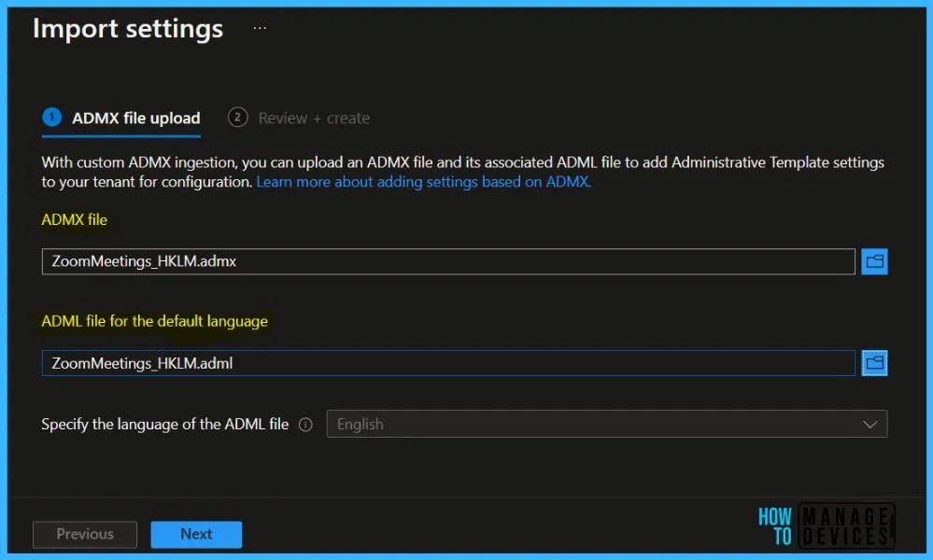Switch to the Review + create tab

314,119
